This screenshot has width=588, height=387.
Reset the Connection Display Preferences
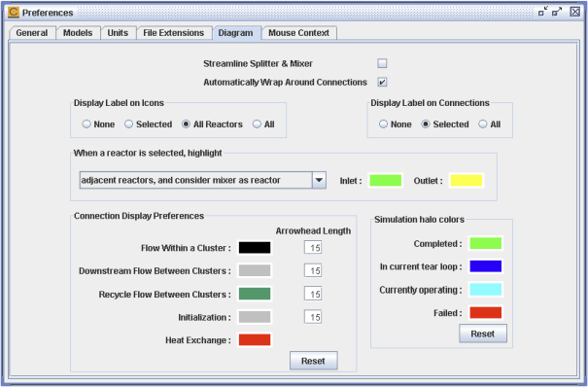pyautogui.click(x=314, y=361)
